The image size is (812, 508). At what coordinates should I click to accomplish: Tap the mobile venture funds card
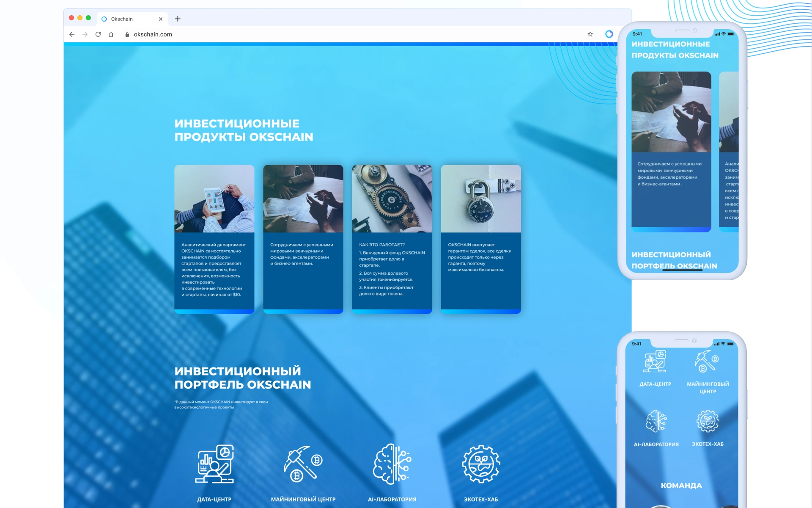671,152
